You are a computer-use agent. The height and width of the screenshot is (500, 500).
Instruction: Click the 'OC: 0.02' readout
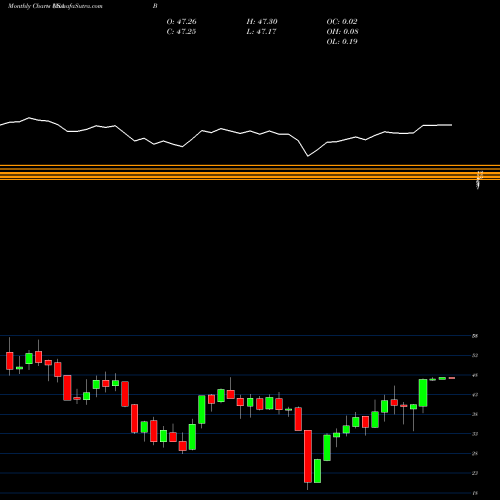pyautogui.click(x=342, y=22)
